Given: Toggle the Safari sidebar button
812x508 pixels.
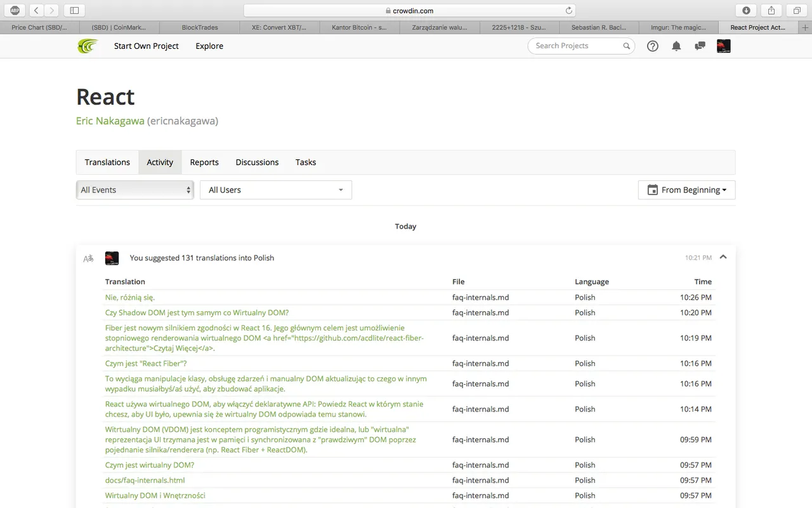Looking at the screenshot, I should click(74, 10).
